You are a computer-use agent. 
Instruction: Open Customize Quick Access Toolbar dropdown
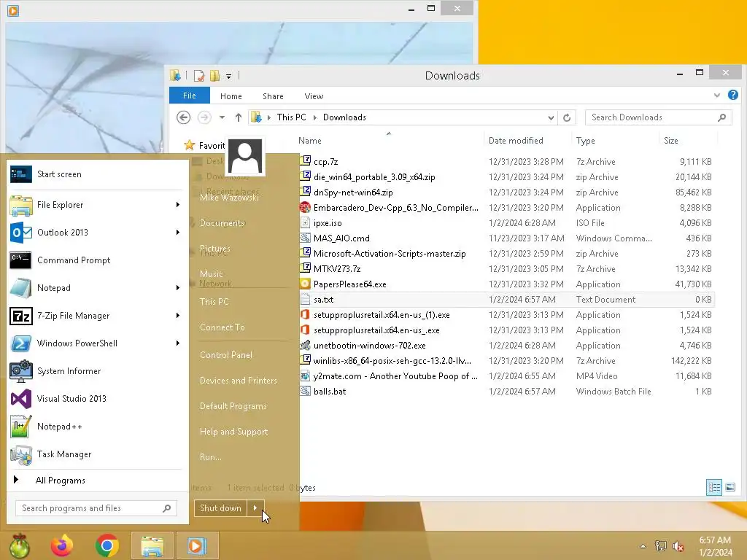point(228,76)
